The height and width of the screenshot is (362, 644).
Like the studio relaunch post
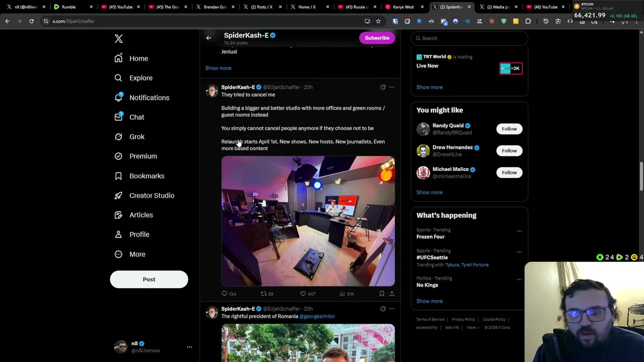(307, 294)
